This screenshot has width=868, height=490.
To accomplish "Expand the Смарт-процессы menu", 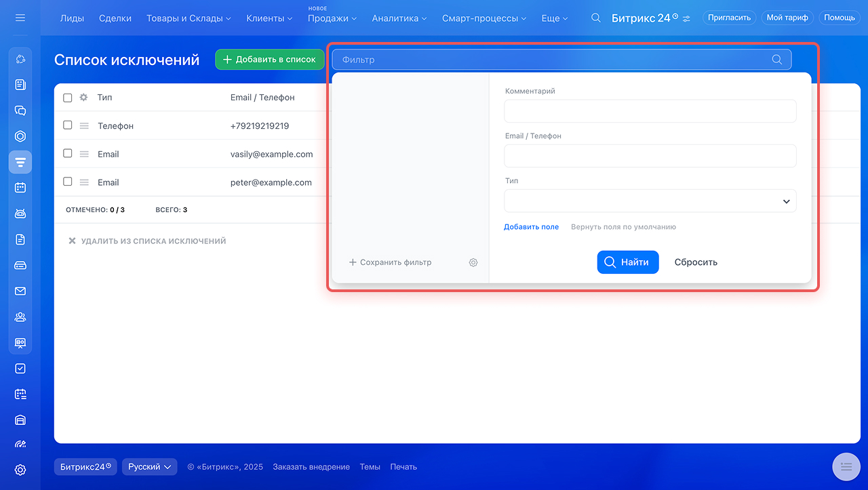I will pyautogui.click(x=484, y=18).
